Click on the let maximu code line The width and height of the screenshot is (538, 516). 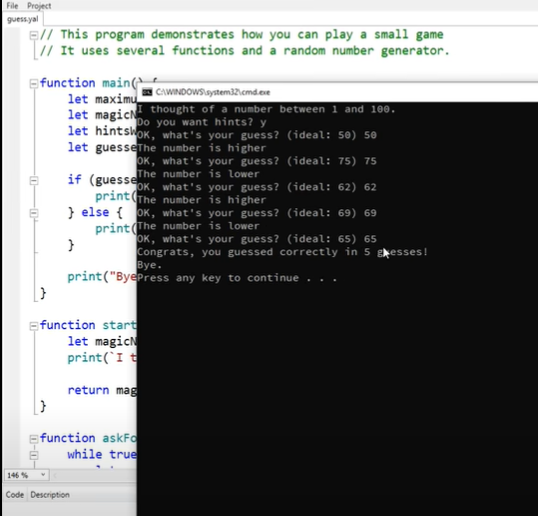tap(102, 99)
